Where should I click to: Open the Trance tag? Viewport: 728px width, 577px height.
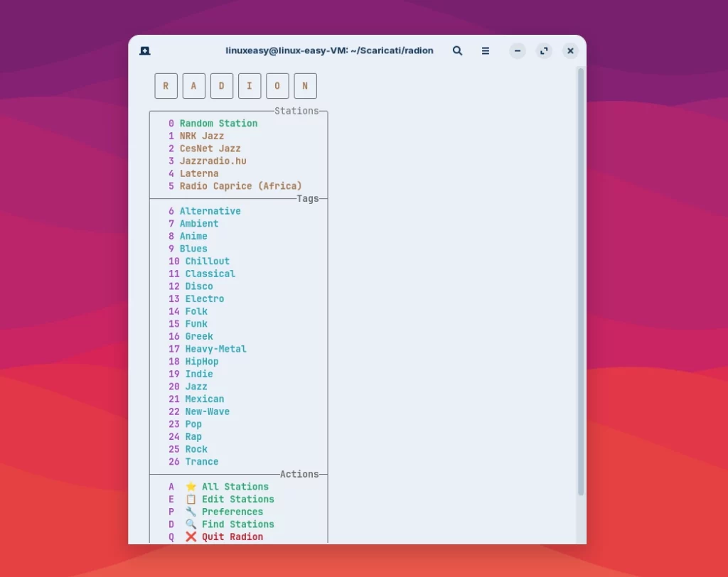[201, 462]
